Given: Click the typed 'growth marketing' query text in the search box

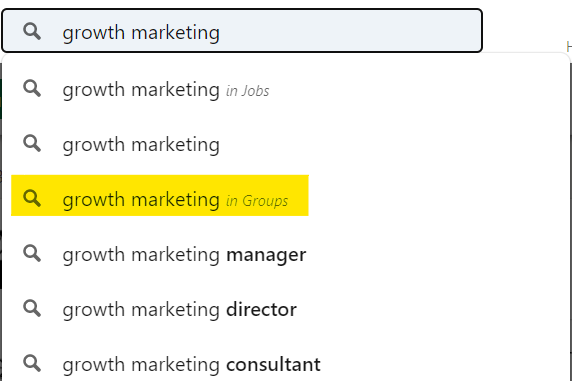Looking at the screenshot, I should point(141,33).
